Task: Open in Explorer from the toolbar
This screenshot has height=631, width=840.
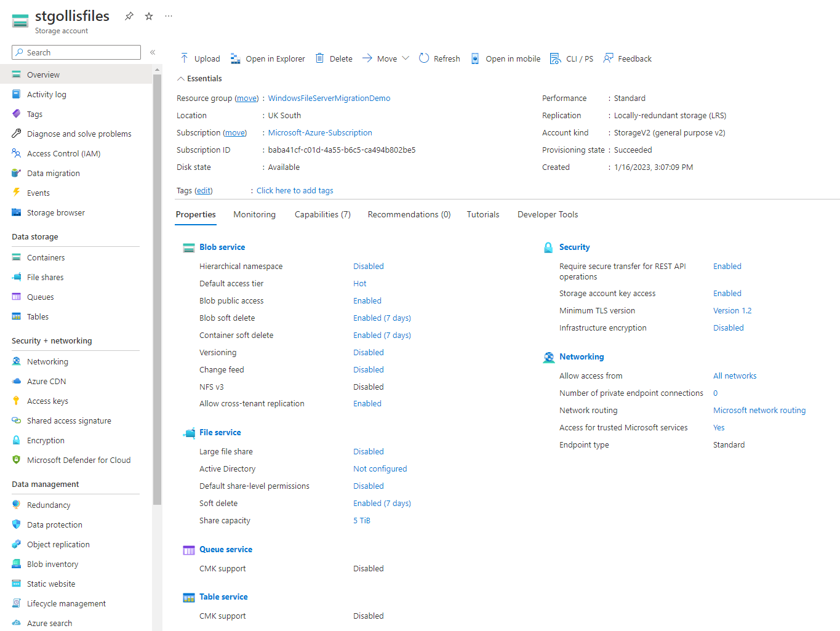Action: pos(268,58)
